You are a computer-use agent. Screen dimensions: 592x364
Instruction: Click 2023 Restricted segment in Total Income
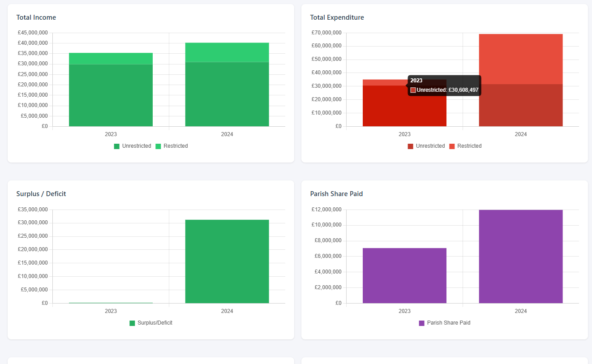111,59
